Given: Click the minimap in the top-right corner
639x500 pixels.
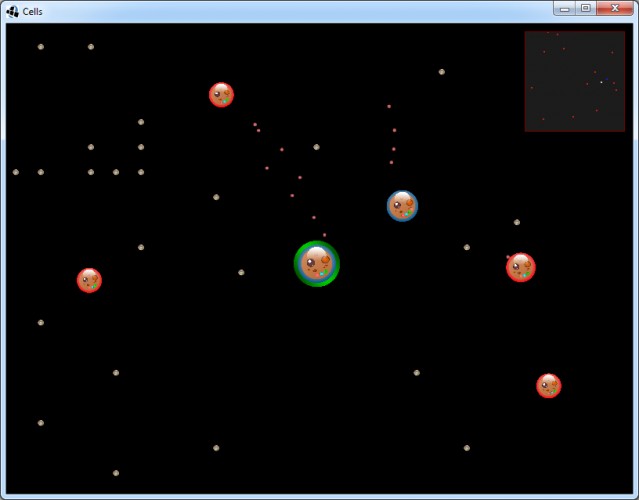Looking at the screenshot, I should [575, 81].
